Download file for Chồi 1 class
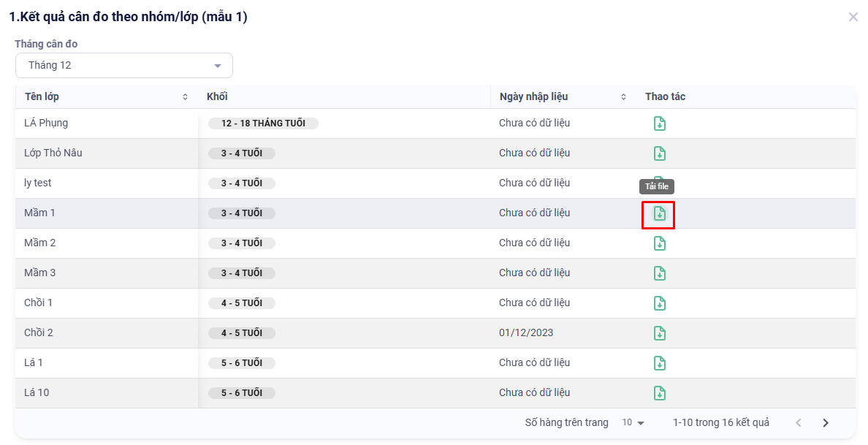The height and width of the screenshot is (445, 868). pyautogui.click(x=659, y=303)
